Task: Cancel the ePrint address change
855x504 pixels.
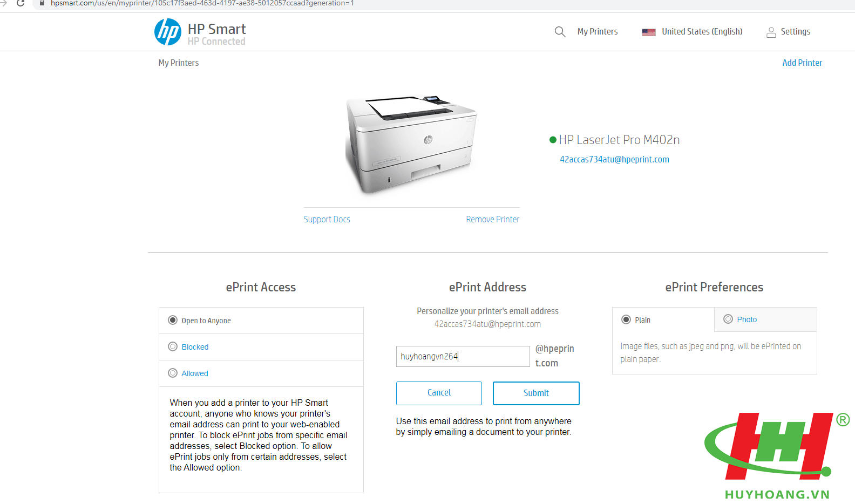Action: (x=439, y=393)
